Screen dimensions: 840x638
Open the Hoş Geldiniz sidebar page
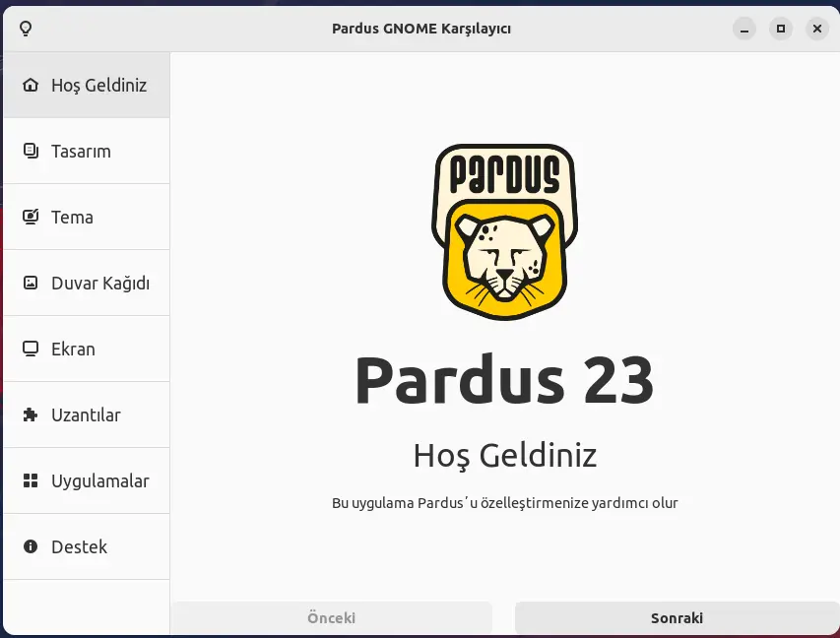[87, 86]
